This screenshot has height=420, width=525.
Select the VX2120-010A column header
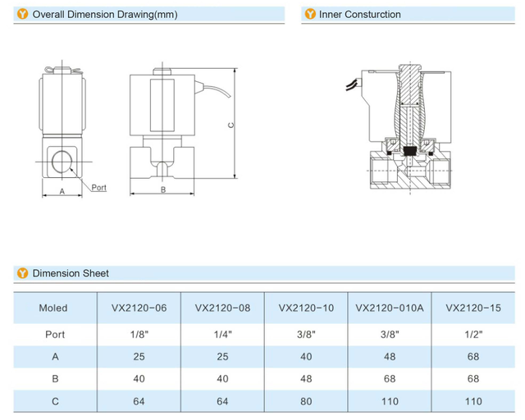[x=390, y=308]
